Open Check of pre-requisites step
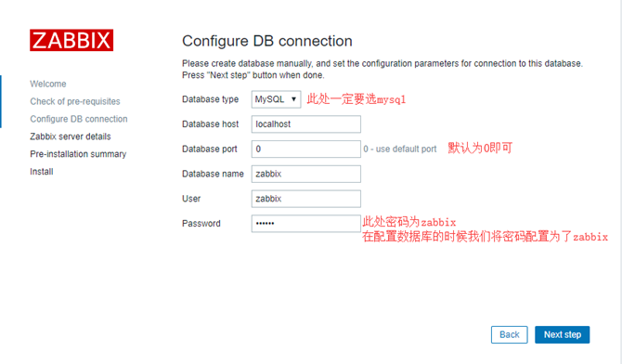622x364 pixels. click(75, 101)
